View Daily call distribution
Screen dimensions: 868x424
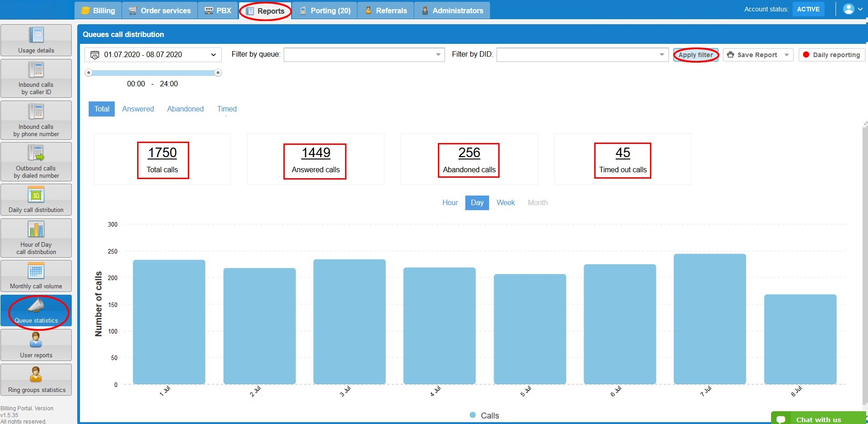pos(36,200)
